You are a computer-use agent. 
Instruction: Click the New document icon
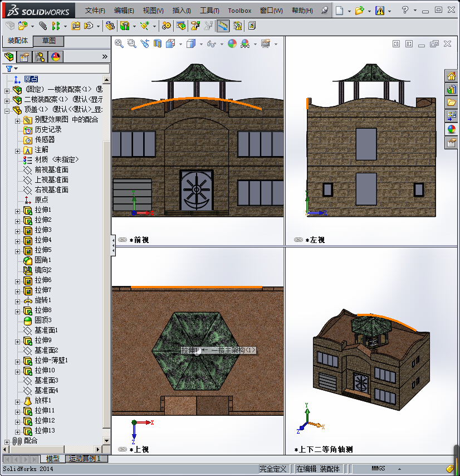[339, 11]
